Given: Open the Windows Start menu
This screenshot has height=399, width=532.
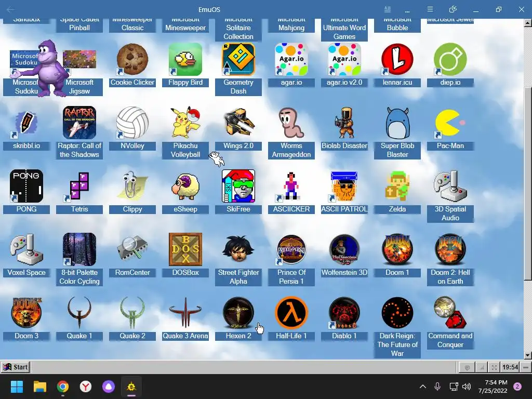Looking at the screenshot, I should click(17, 387).
